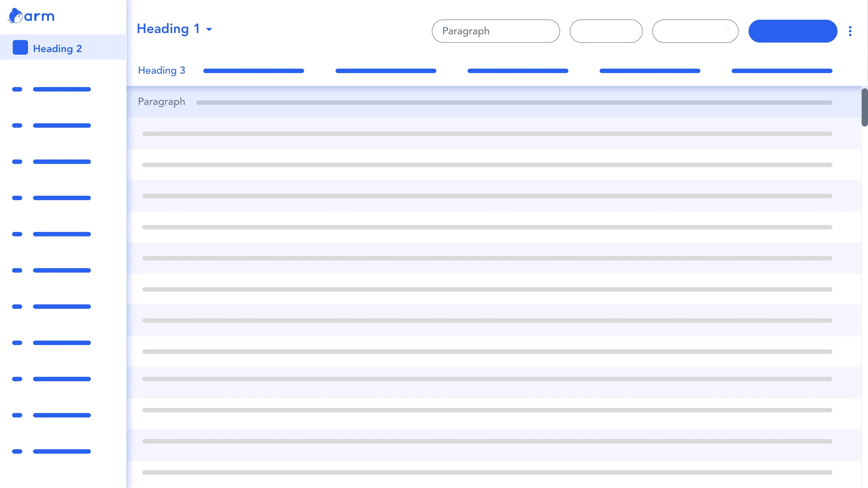Open the three-dot more options menu
The height and width of the screenshot is (488, 868).
(x=850, y=31)
